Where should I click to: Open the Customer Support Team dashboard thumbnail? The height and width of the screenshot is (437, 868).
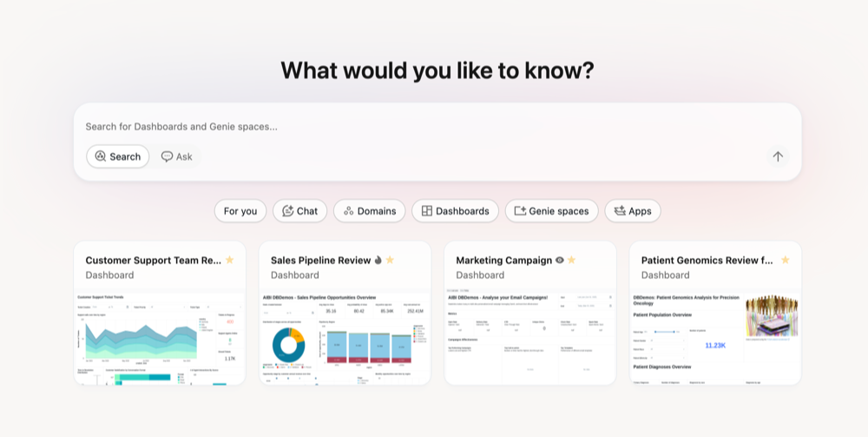tap(160, 337)
